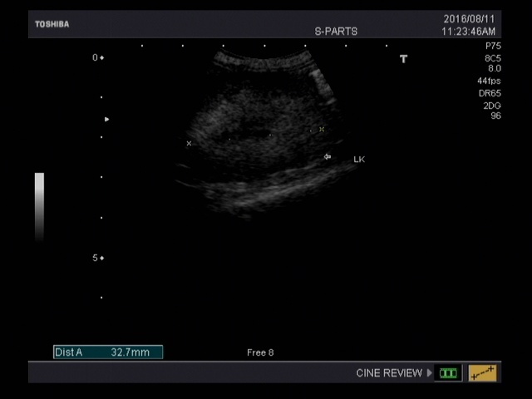Click the grayscale bar on the left
Screen dimensions: 532x399
[x=39, y=205]
